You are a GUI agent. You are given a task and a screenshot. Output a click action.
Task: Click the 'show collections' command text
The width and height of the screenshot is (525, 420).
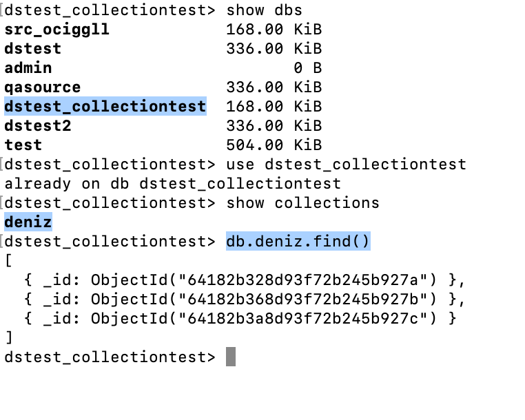coord(302,203)
